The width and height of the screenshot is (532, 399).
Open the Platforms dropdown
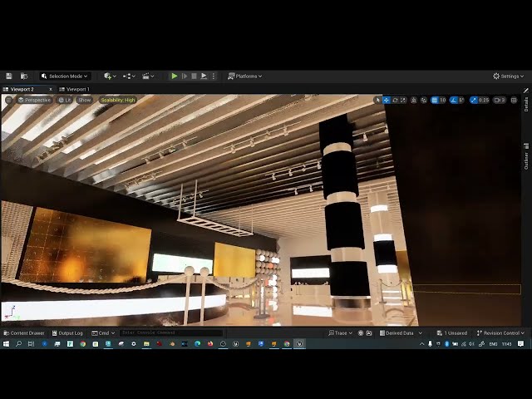point(244,76)
